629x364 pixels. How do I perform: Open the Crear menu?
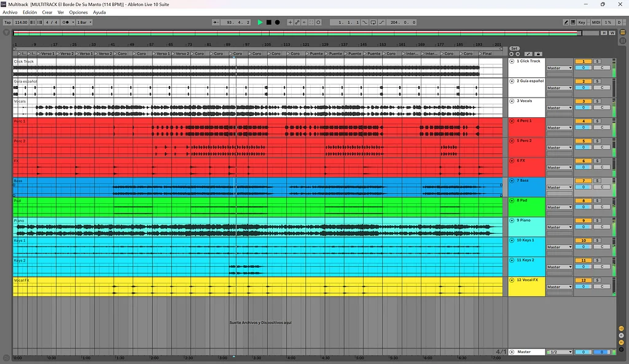click(x=47, y=12)
